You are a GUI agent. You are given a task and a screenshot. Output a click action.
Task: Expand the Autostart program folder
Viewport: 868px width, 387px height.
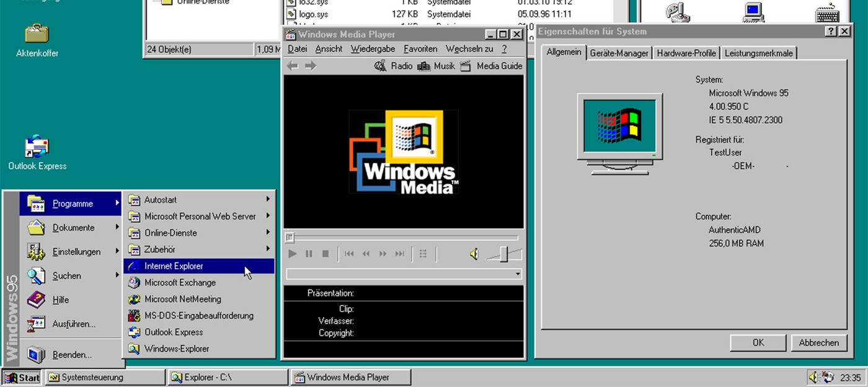[199, 199]
